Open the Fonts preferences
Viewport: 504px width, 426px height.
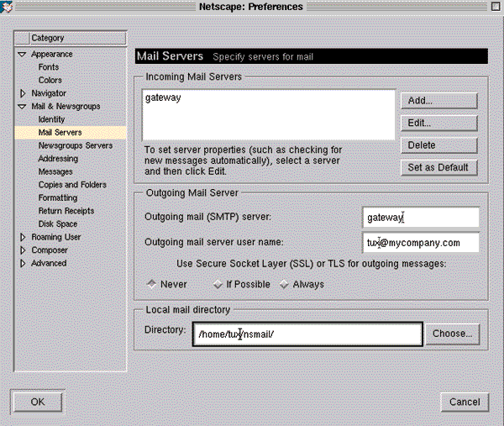point(49,67)
